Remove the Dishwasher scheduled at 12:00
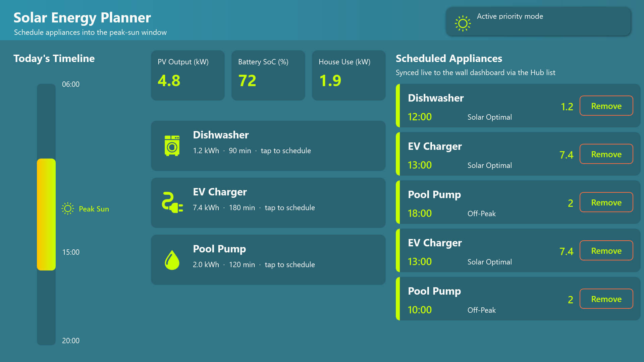Viewport: 644px width, 362px height. point(606,106)
